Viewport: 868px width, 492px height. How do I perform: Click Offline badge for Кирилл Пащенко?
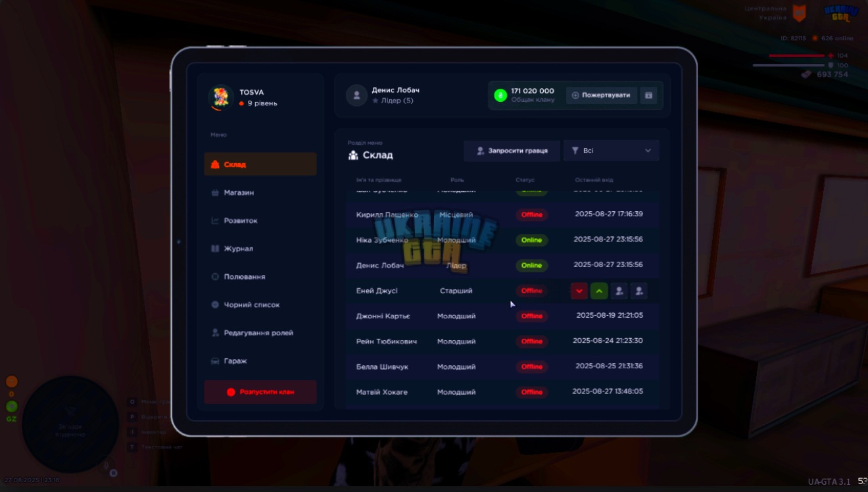[x=532, y=214]
